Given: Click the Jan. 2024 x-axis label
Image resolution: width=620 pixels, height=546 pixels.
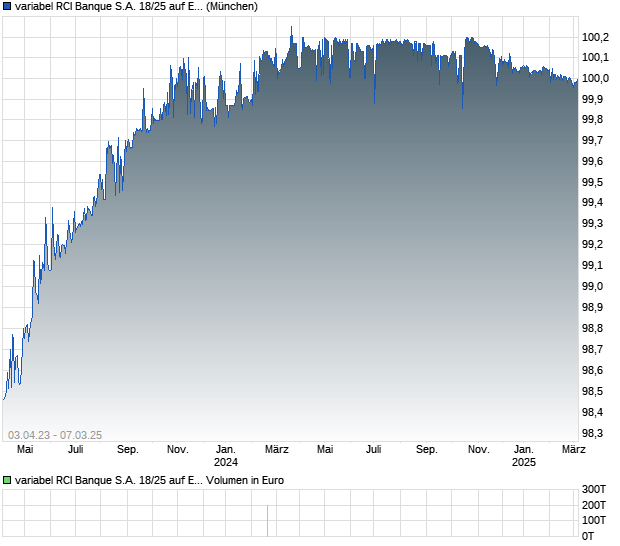Looking at the screenshot, I should (x=226, y=456).
